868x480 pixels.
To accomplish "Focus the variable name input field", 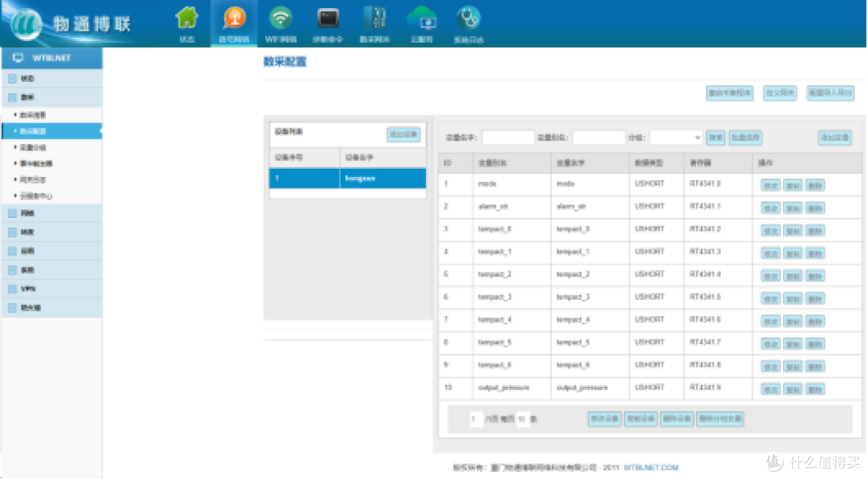I will click(508, 137).
